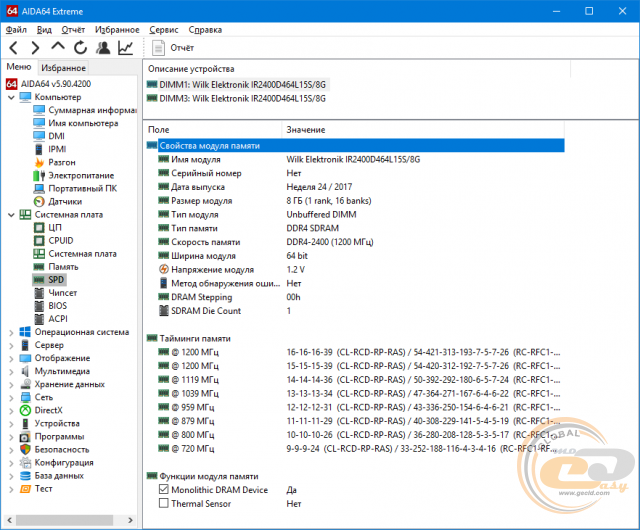The width and height of the screenshot is (640, 530).
Task: Click the Устройства devices icon
Action: pyautogui.click(x=25, y=424)
